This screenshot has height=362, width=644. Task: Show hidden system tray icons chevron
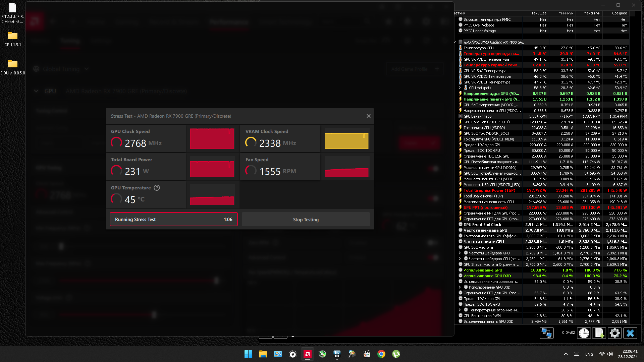(566, 354)
